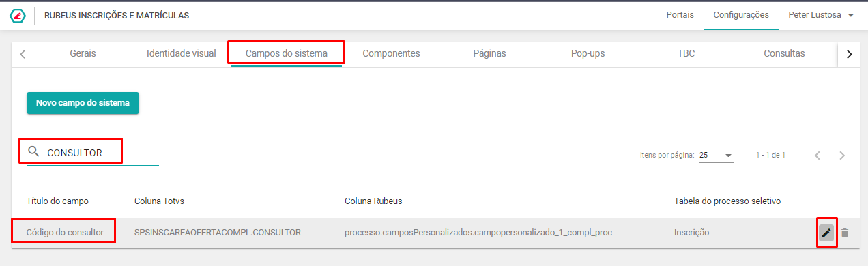The height and width of the screenshot is (266, 868).
Task: Edit the Código do consultor field
Action: pyautogui.click(x=826, y=233)
